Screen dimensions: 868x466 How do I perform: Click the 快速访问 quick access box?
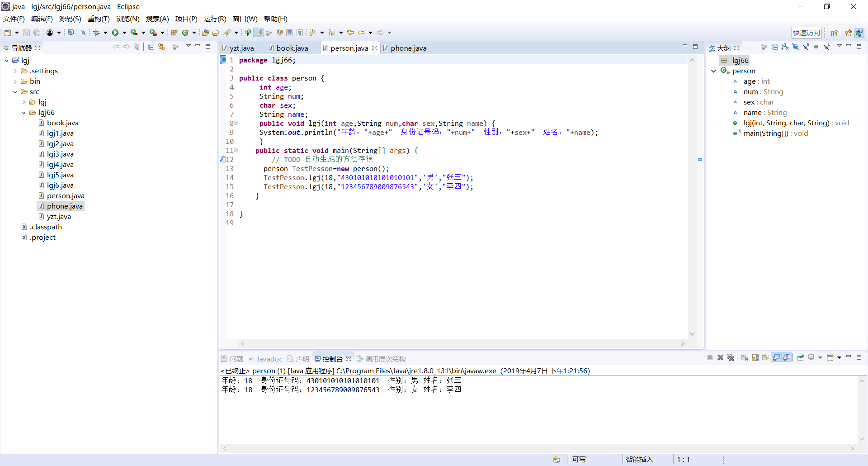click(x=806, y=33)
